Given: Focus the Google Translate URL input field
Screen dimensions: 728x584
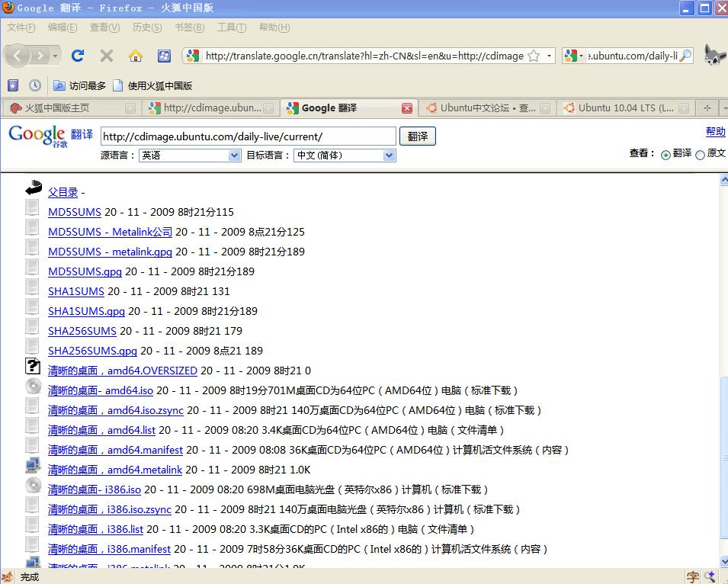Looking at the screenshot, I should click(x=249, y=136).
